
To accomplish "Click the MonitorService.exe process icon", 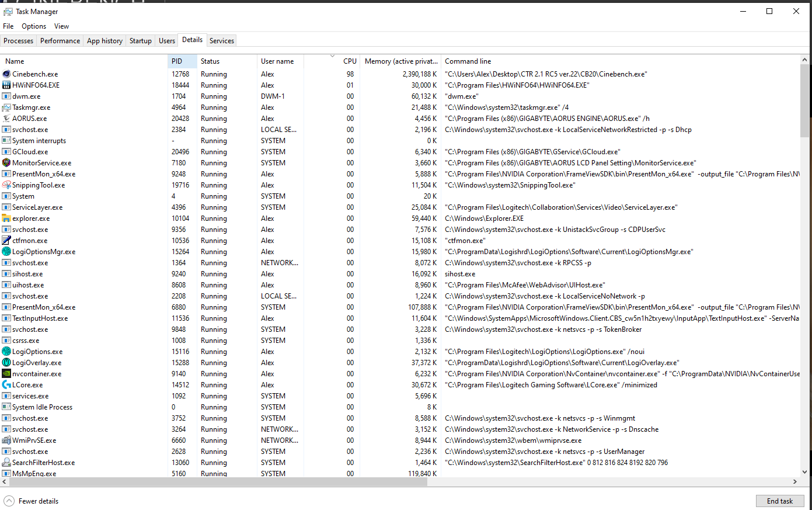I will click(x=6, y=163).
